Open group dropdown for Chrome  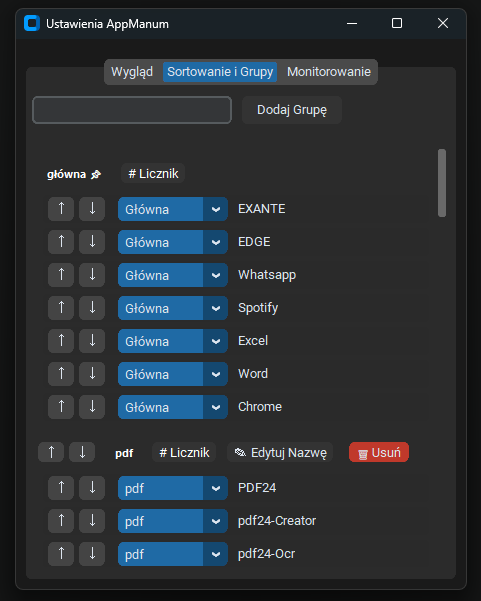pos(173,407)
